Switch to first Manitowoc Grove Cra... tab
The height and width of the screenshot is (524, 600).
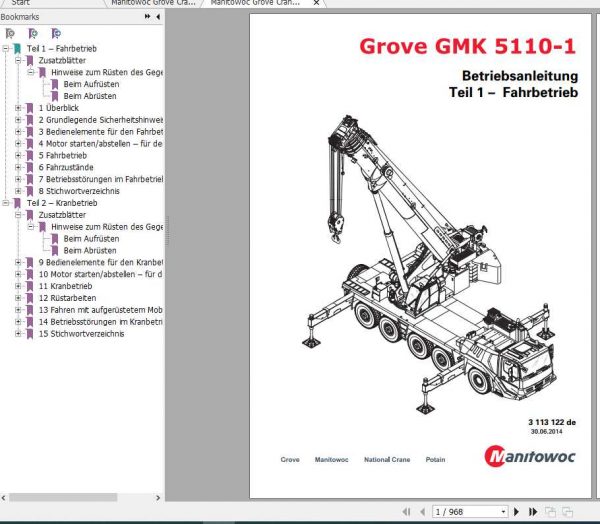point(153,3)
